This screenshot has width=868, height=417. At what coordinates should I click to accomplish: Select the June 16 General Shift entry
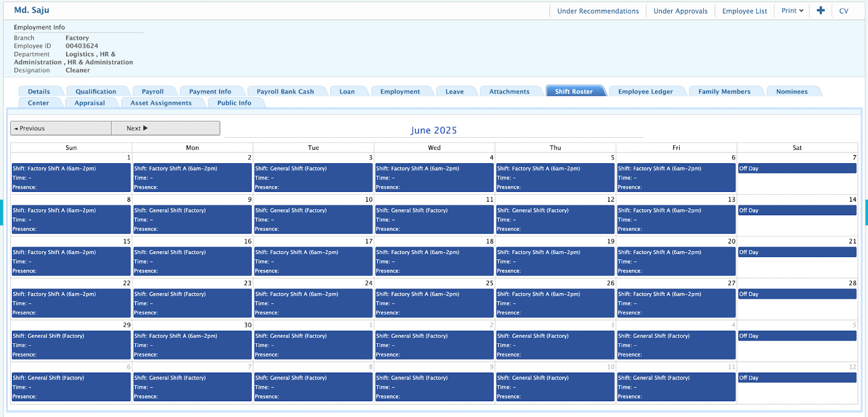[x=192, y=261]
